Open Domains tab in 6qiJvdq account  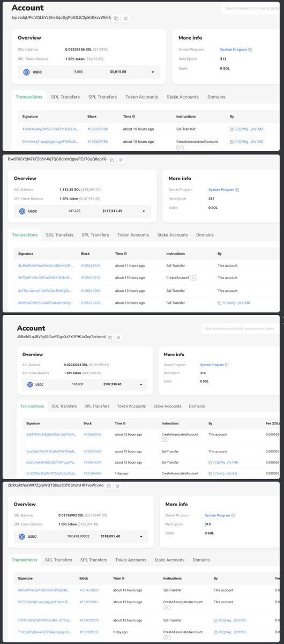[216, 97]
